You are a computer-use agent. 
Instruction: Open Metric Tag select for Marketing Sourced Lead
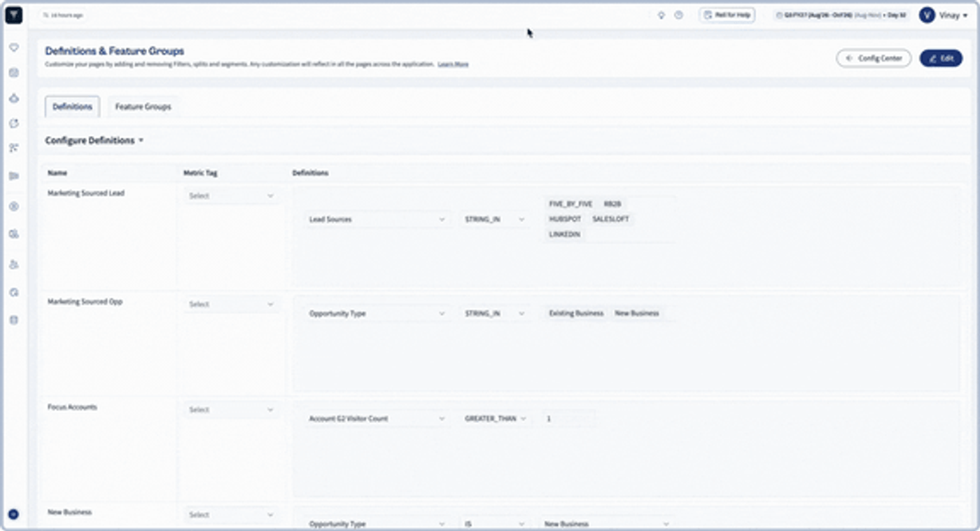231,196
